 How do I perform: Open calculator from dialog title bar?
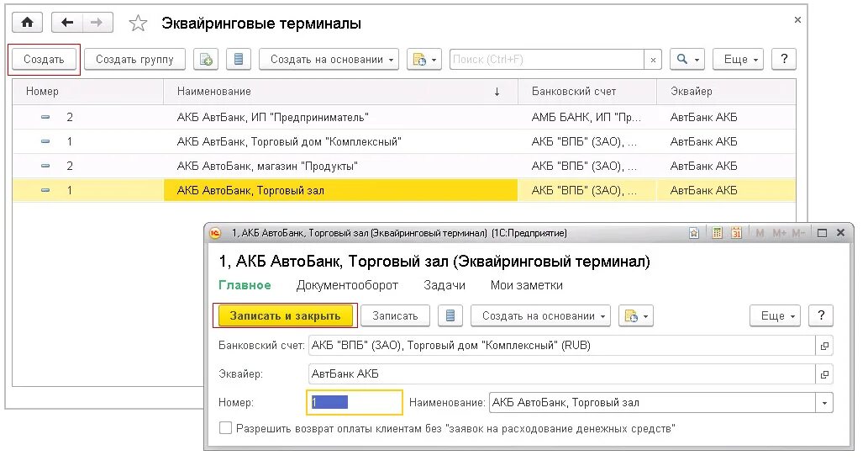tap(717, 233)
